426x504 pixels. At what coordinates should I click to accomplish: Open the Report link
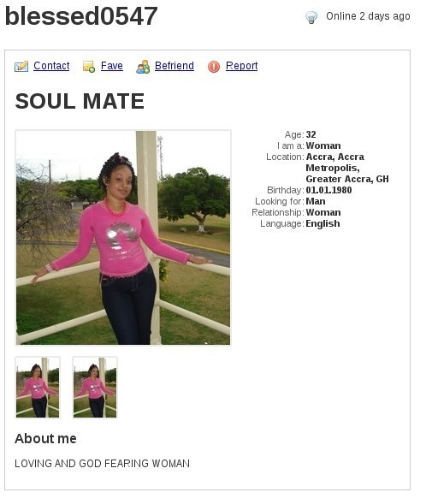241,66
